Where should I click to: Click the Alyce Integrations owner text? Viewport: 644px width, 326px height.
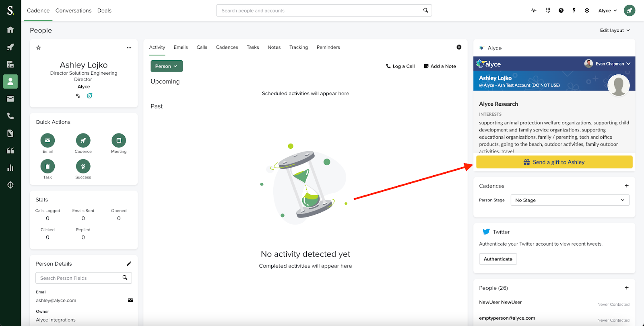56,320
